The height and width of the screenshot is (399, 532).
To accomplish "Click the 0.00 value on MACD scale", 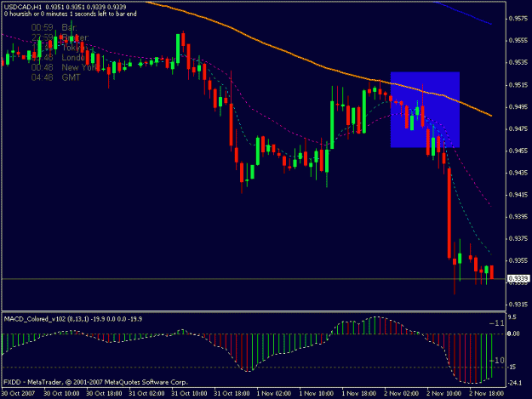I will click(513, 333).
